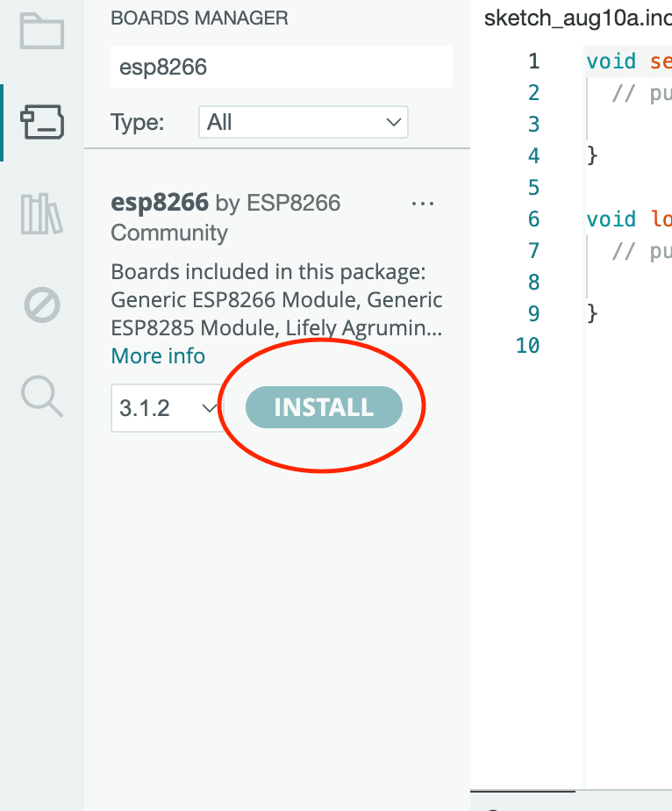Click the boards search field containing esp8266
The image size is (672, 811).
click(282, 68)
